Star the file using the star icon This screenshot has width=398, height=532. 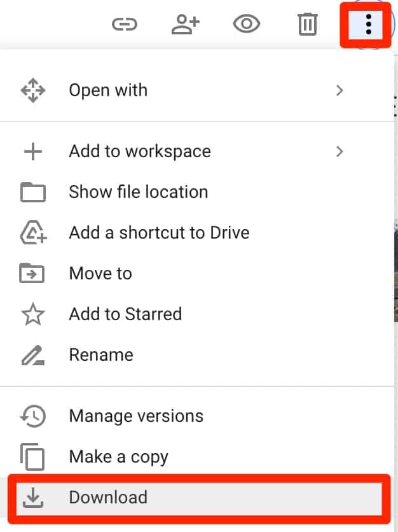pos(33,314)
